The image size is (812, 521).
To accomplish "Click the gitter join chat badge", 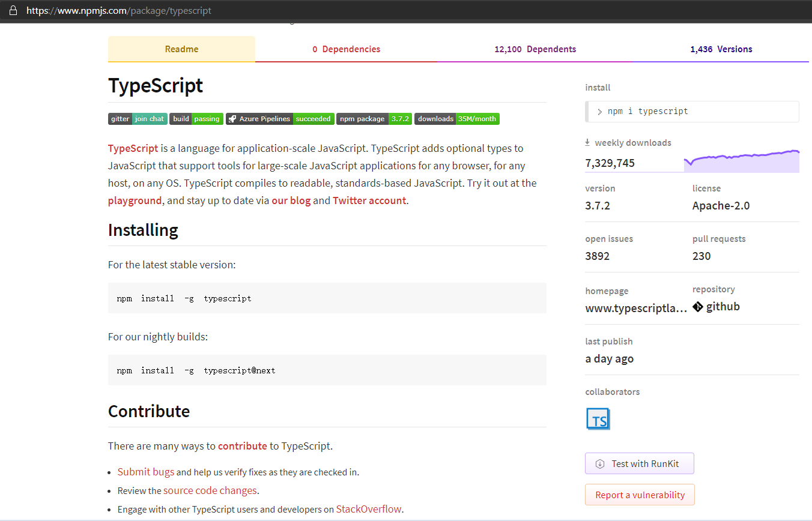I will pyautogui.click(x=138, y=119).
